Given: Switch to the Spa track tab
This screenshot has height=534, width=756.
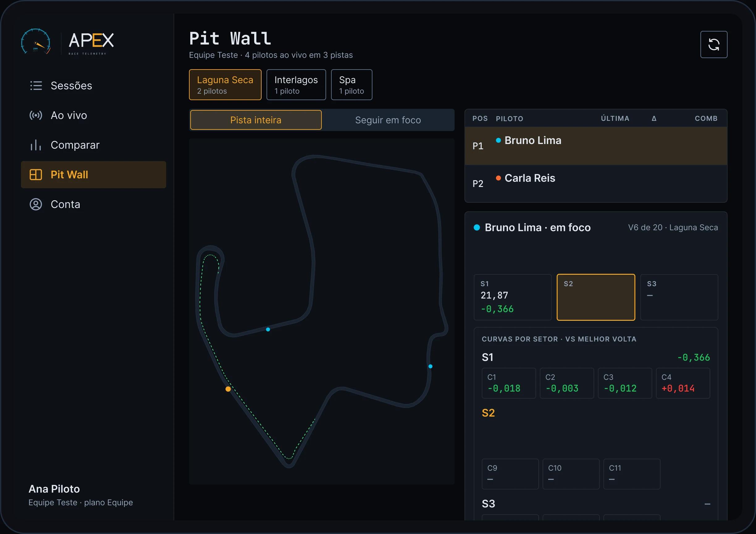Looking at the screenshot, I should coord(352,85).
